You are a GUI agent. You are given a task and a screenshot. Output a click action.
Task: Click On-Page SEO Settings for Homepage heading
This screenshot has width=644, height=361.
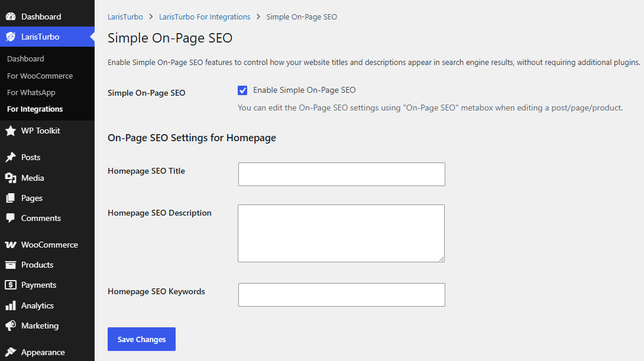pyautogui.click(x=192, y=138)
